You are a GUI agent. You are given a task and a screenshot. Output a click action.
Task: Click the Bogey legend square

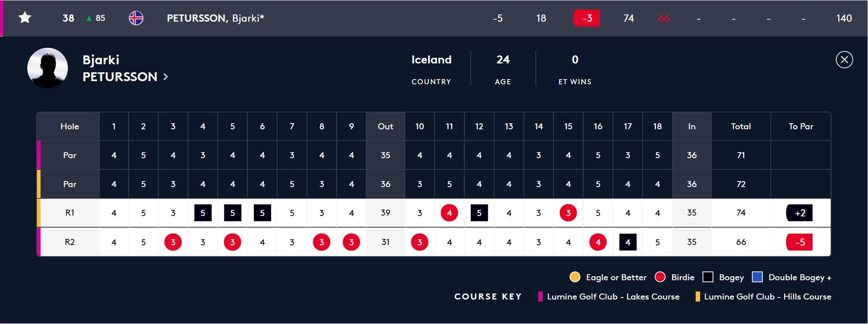708,277
